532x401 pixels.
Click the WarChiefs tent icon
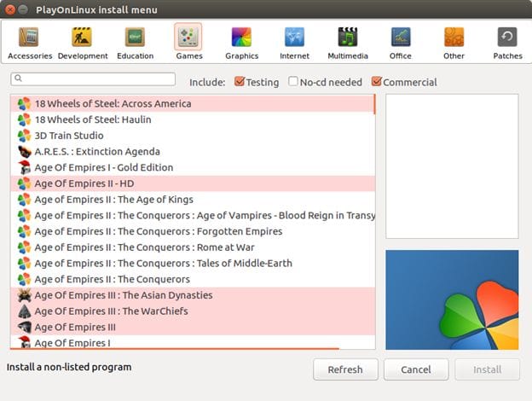(24, 311)
